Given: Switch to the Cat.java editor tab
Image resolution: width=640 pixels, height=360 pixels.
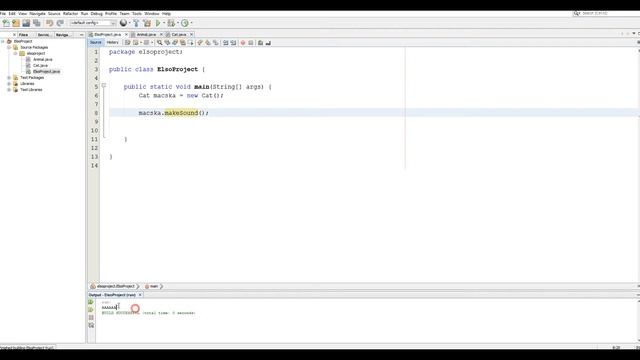Looking at the screenshot, I should [x=179, y=35].
